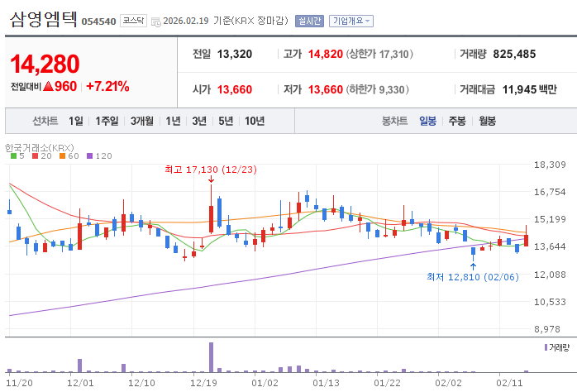Screen dimensions: 577x392
Task: Click the red up-triangle change icon
Action: [48, 87]
